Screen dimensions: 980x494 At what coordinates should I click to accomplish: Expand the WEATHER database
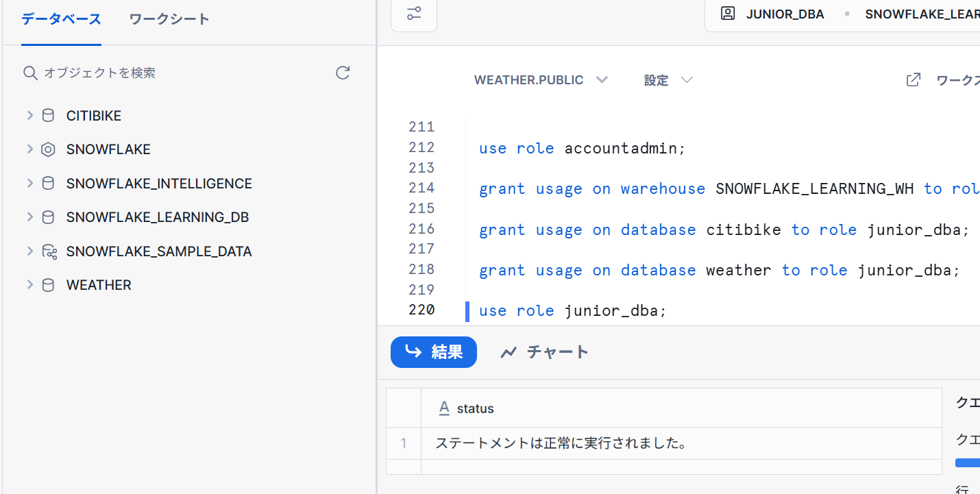(x=29, y=284)
